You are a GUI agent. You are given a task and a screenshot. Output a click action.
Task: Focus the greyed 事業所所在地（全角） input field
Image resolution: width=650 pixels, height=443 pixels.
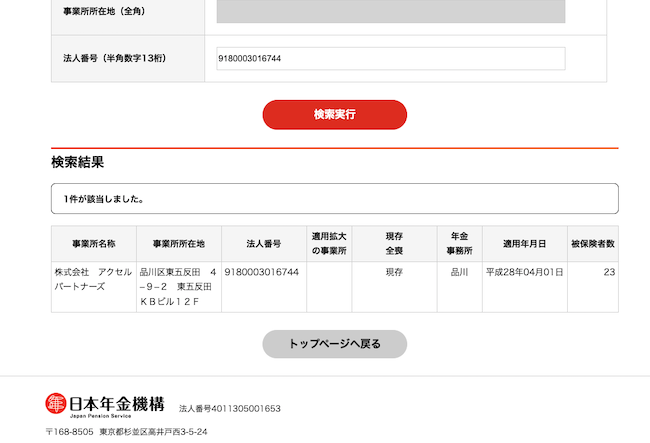coord(390,11)
